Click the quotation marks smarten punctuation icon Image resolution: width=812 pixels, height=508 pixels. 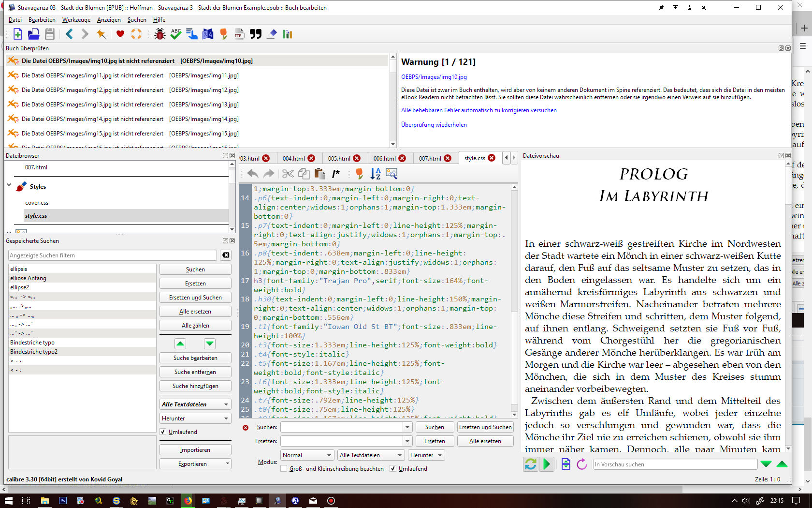(x=256, y=34)
